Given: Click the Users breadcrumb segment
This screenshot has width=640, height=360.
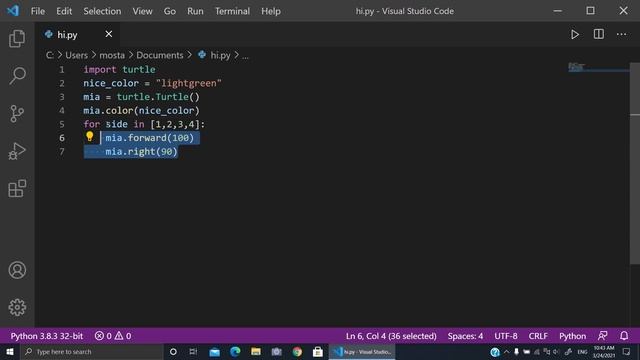Looking at the screenshot, I should pyautogui.click(x=76, y=55).
